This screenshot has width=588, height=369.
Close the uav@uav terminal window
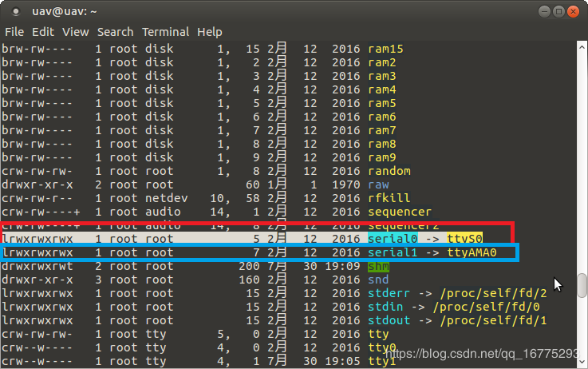[573, 12]
